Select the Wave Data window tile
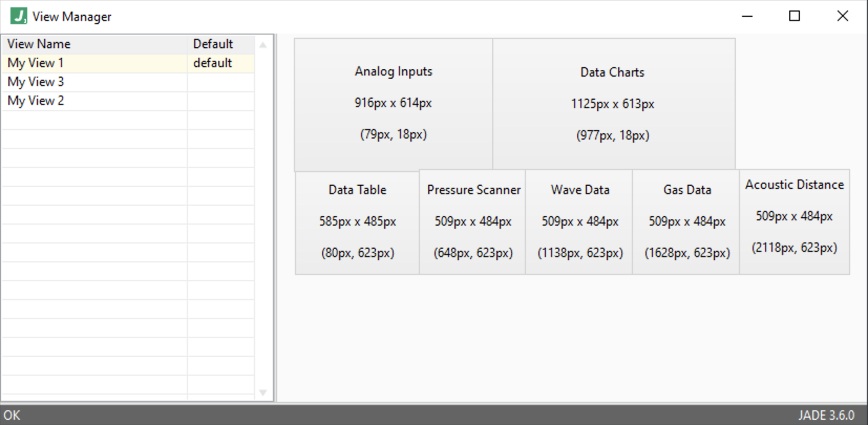 (x=579, y=222)
